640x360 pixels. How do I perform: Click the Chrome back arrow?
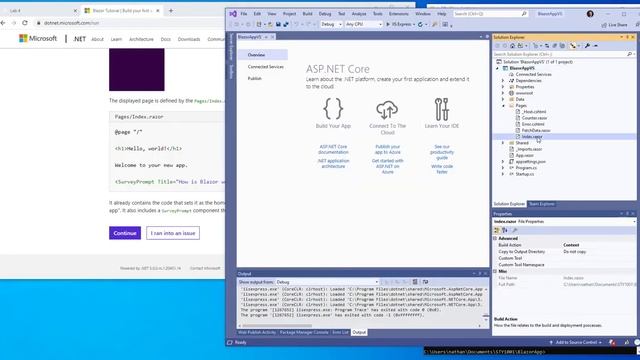tap(3, 23)
